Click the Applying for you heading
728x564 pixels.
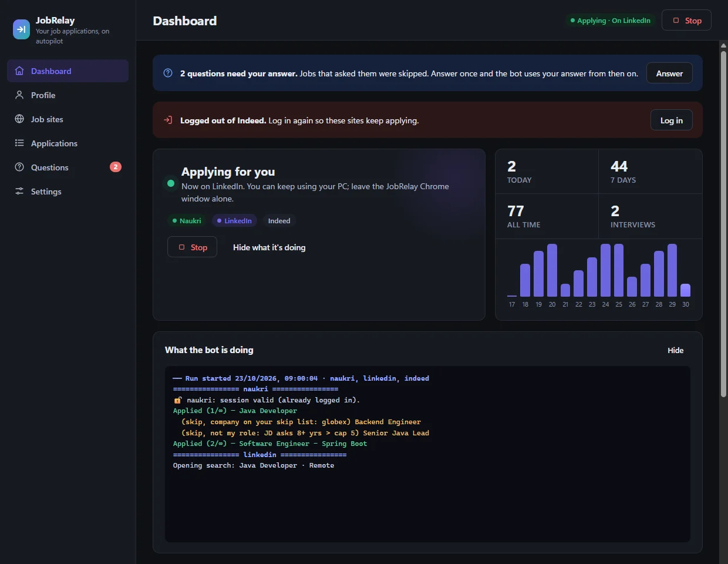228,172
